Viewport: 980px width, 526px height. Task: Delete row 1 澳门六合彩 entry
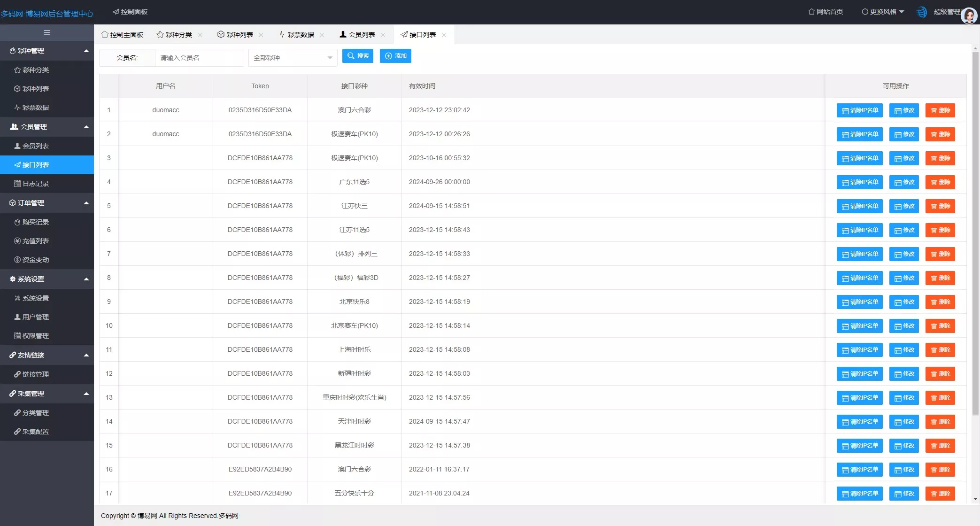(940, 110)
